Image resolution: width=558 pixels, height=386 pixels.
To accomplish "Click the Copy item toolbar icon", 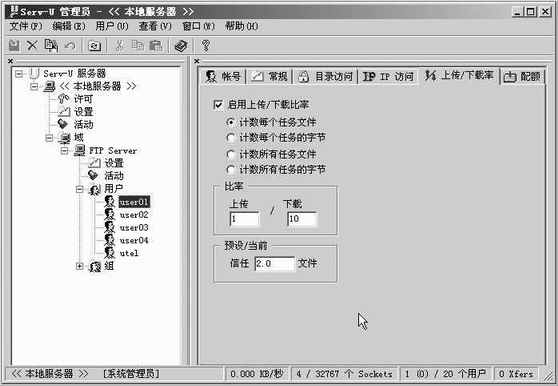I will pos(51,46).
